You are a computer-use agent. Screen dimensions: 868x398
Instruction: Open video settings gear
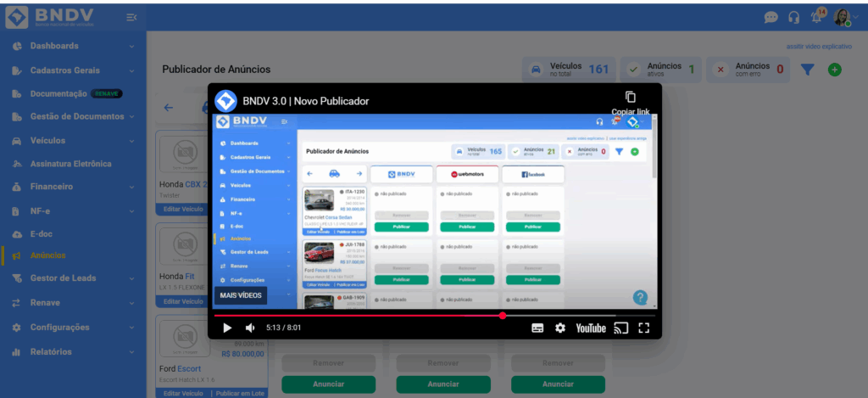click(560, 328)
